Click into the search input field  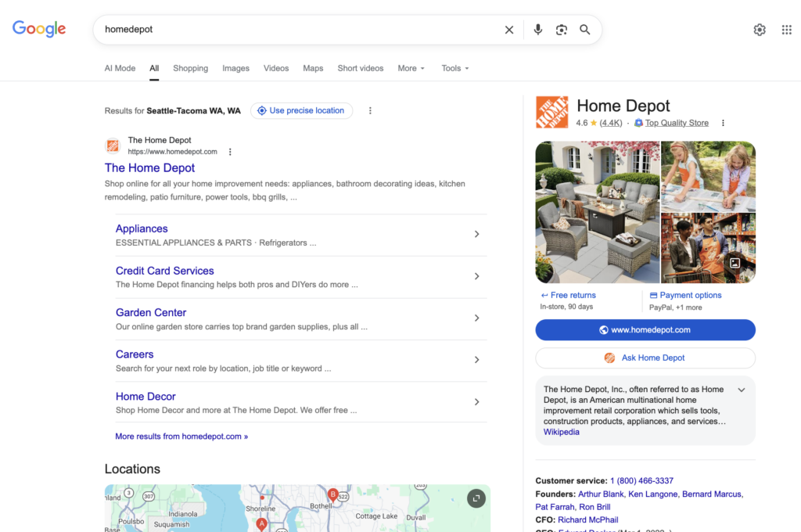click(297, 30)
